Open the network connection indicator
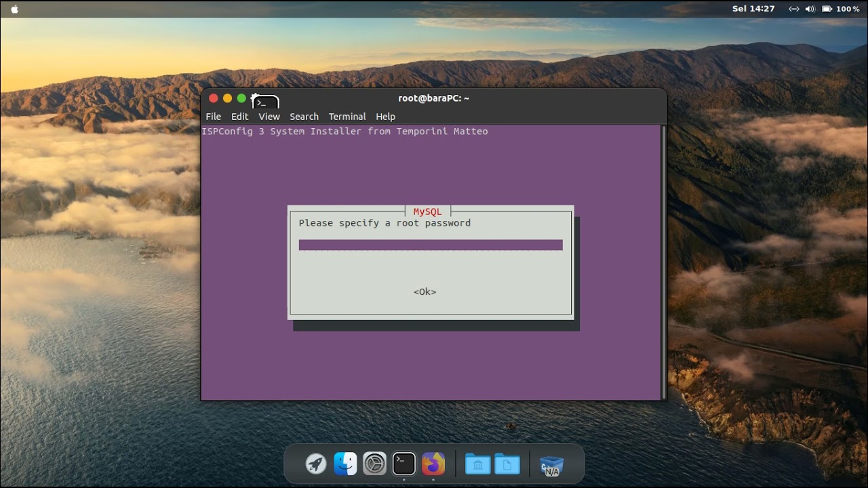 point(793,9)
